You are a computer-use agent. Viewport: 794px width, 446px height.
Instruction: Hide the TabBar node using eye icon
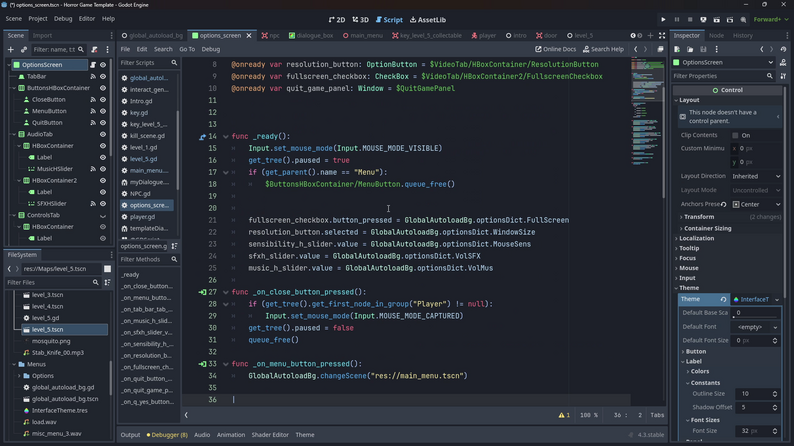click(103, 76)
